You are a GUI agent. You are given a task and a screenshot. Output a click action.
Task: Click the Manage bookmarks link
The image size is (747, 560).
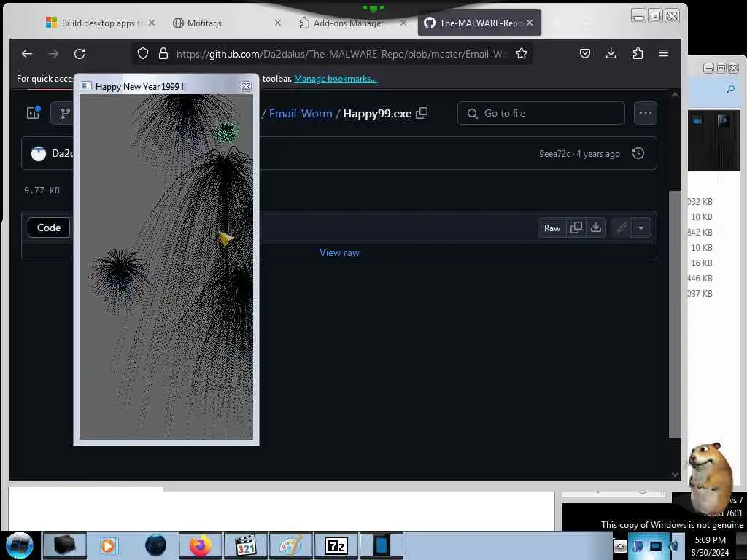[336, 79]
